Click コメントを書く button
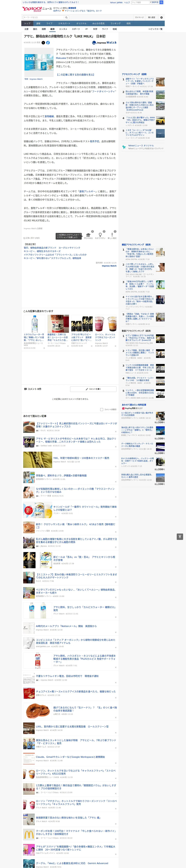This screenshot has height=868, width=186. pyautogui.click(x=93, y=389)
